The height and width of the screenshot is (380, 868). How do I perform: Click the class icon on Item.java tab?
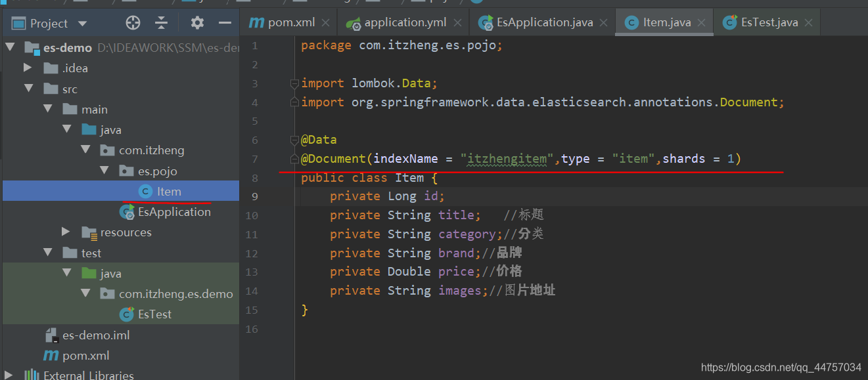(x=631, y=22)
